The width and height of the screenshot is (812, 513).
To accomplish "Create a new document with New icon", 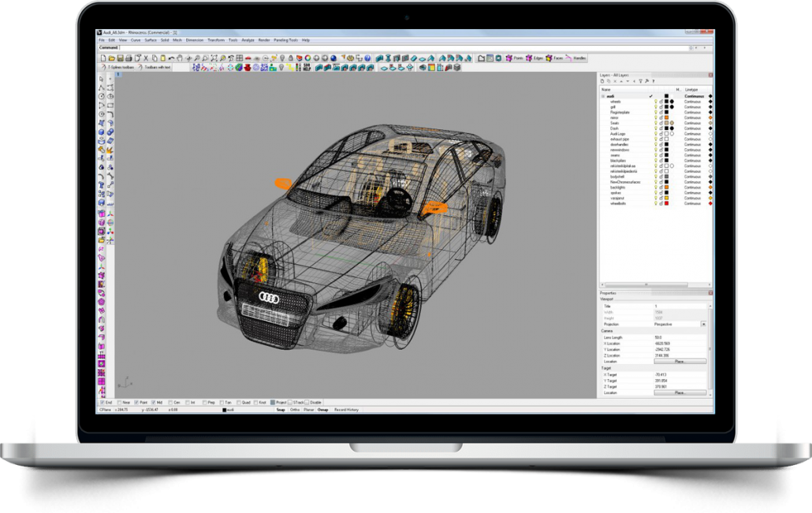I will pyautogui.click(x=103, y=58).
